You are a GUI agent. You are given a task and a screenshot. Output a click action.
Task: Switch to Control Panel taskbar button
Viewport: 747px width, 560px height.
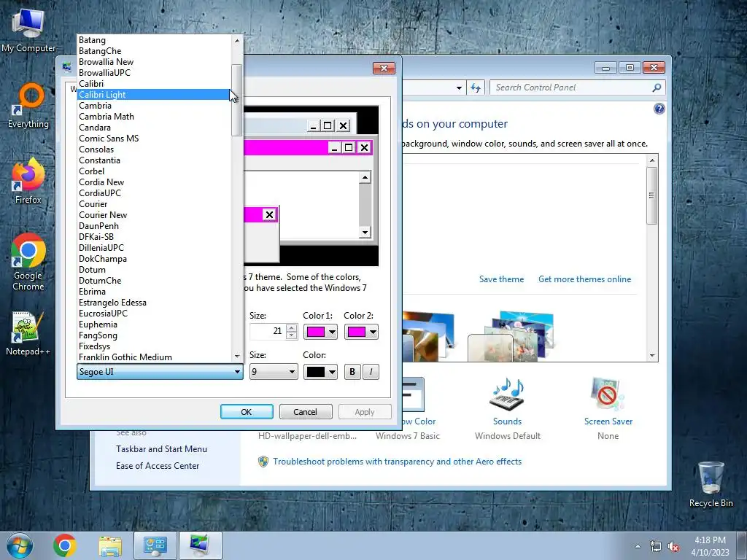click(x=155, y=545)
